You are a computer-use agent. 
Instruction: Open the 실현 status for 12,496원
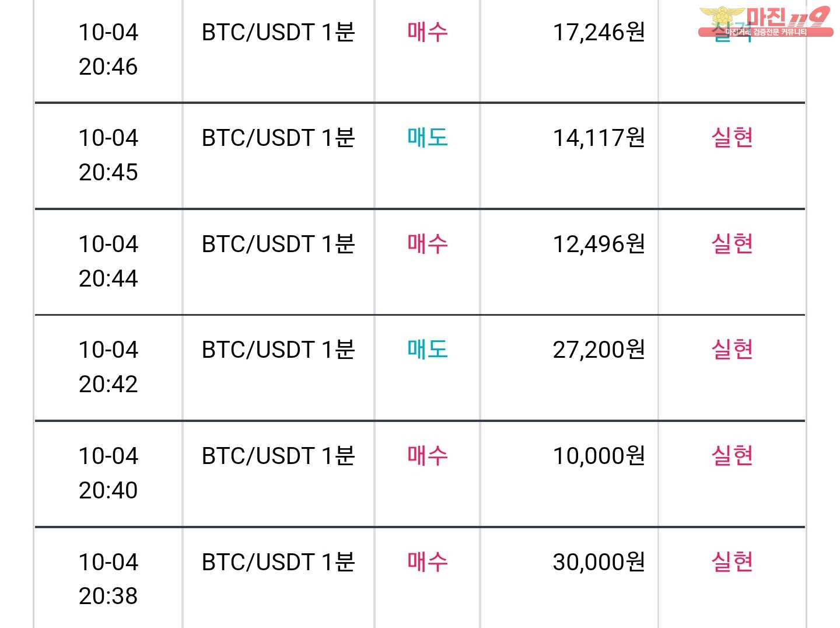coord(732,244)
